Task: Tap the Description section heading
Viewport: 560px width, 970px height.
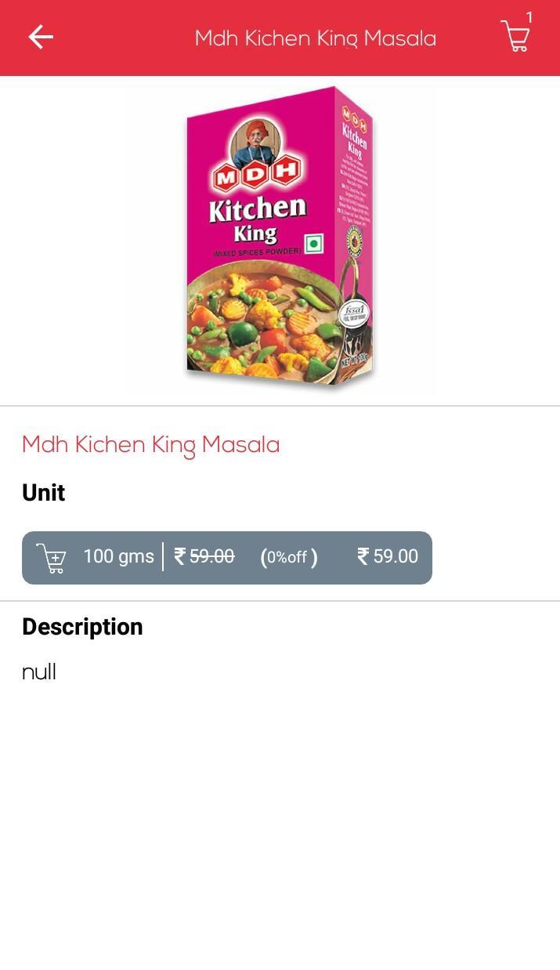Action: click(82, 627)
